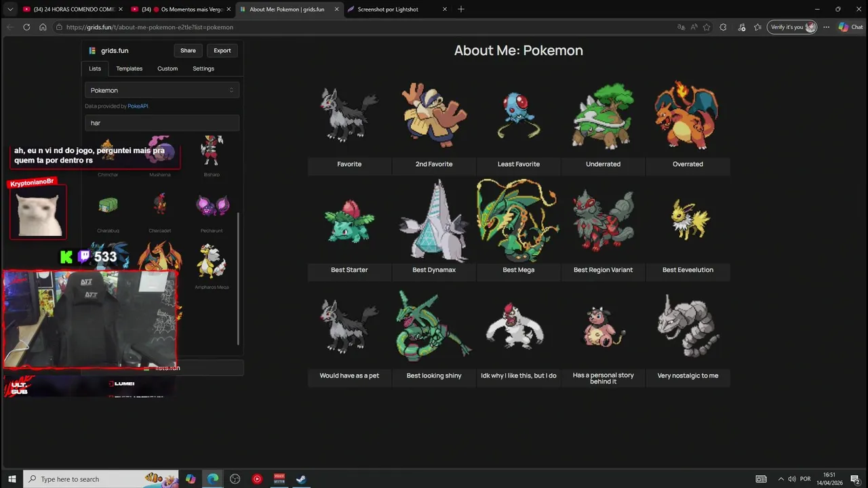868x488 pixels.
Task: Click the Miltank above Has a personal story
Action: [x=603, y=327]
